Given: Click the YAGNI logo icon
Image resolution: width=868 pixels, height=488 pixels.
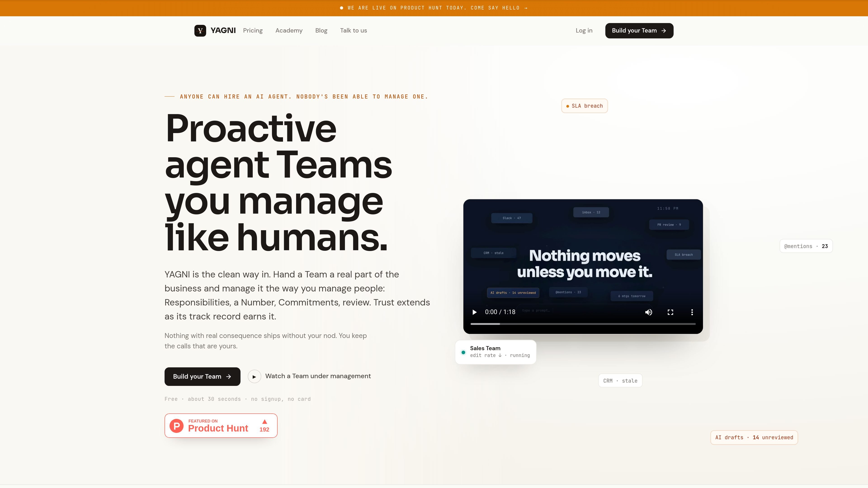Looking at the screenshot, I should (x=200, y=31).
